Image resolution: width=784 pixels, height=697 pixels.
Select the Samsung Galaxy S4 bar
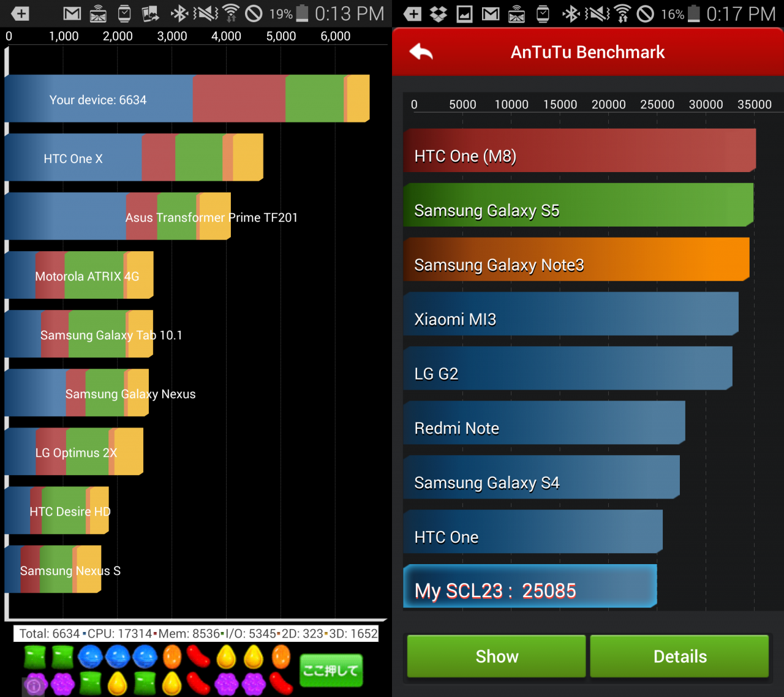pyautogui.click(x=541, y=477)
